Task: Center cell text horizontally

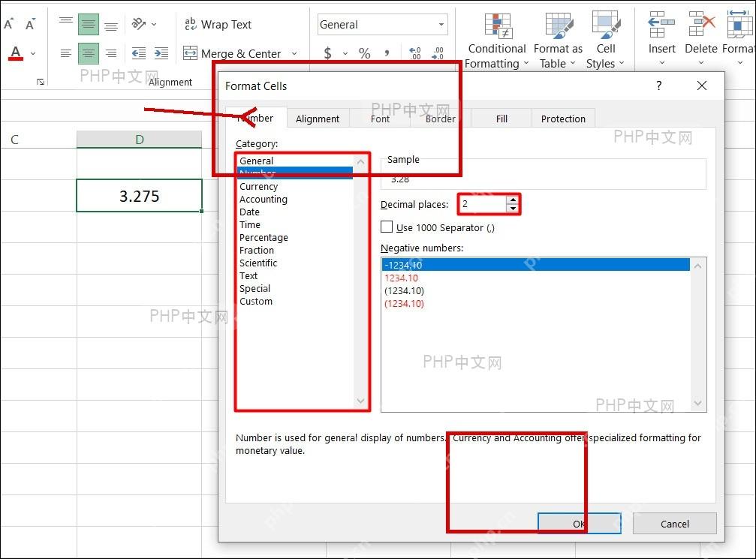Action: tap(89, 53)
